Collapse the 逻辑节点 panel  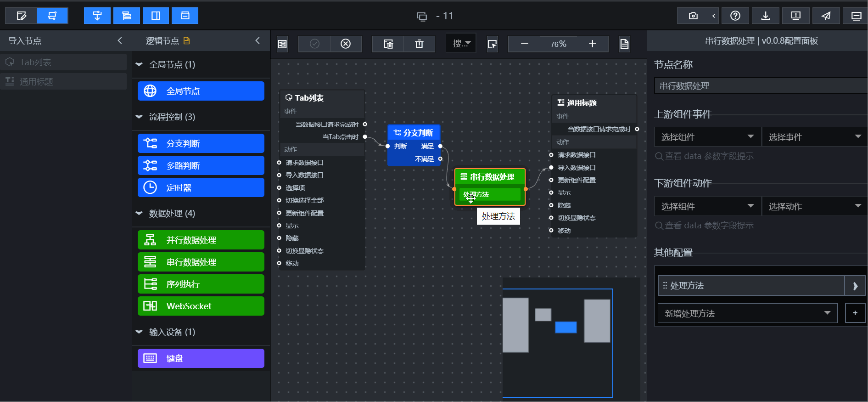(258, 40)
